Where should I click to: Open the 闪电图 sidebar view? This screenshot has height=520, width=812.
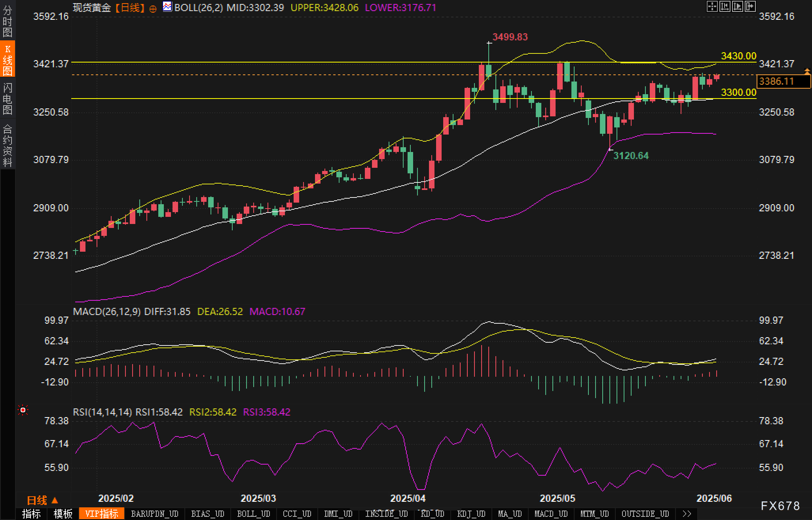[x=8, y=99]
